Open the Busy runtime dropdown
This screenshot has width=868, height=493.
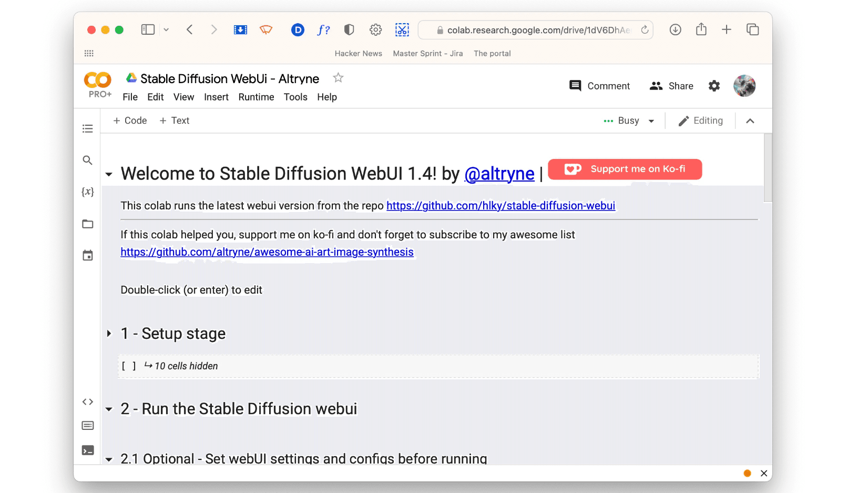[629, 120]
